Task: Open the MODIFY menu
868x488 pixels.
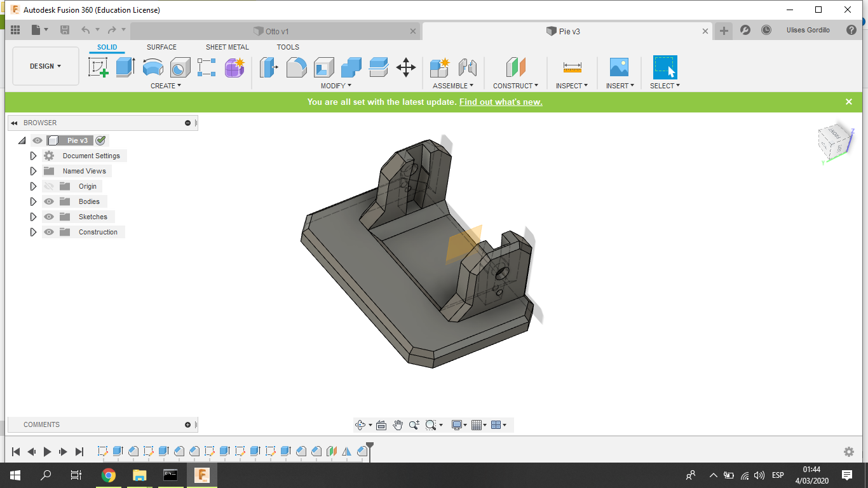Action: [336, 86]
